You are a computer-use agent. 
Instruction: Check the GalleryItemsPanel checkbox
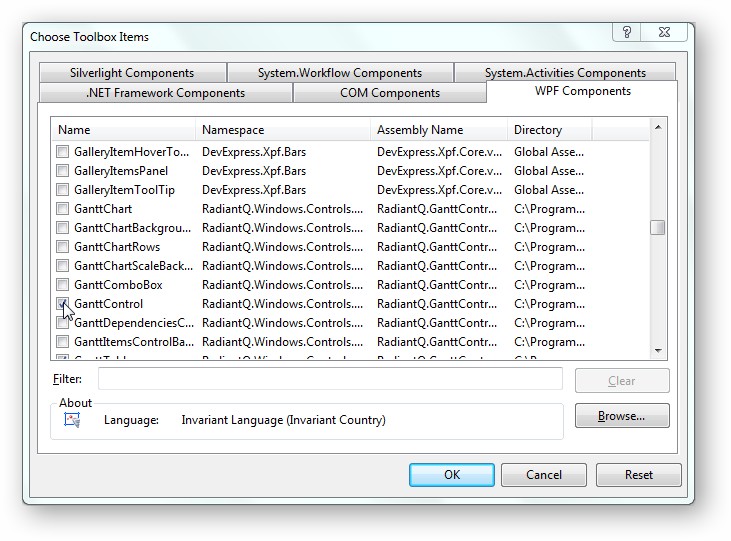(63, 171)
